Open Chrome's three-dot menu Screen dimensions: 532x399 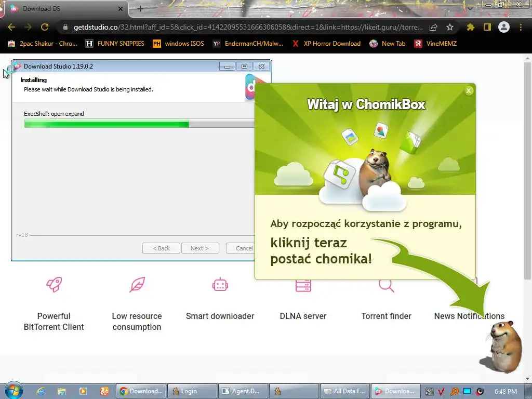(x=521, y=27)
